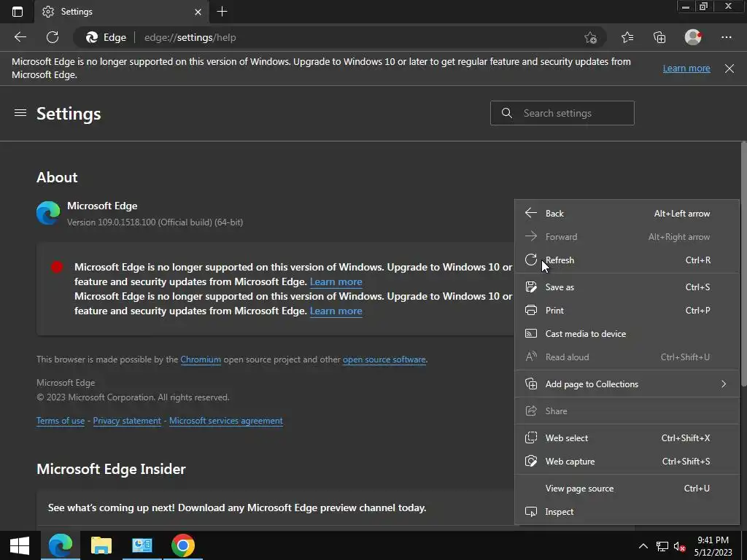Open Settings and more ellipsis menu
Image resolution: width=747 pixels, height=560 pixels.
coord(726,37)
